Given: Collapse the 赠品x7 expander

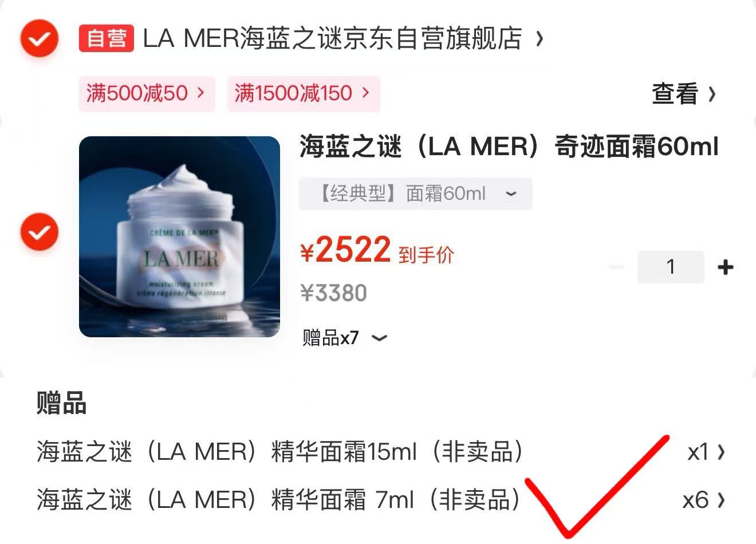Looking at the screenshot, I should [345, 338].
